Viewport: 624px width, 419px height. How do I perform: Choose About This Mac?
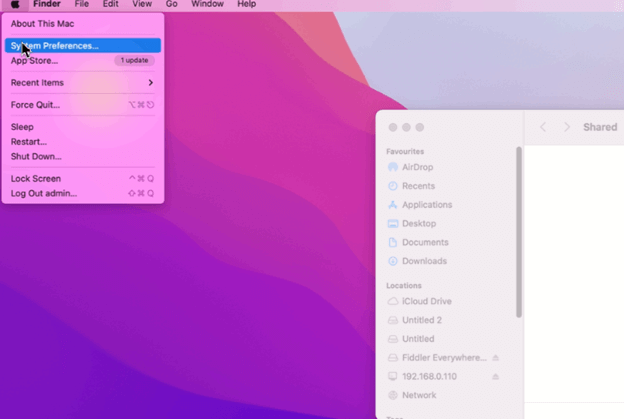(83, 24)
